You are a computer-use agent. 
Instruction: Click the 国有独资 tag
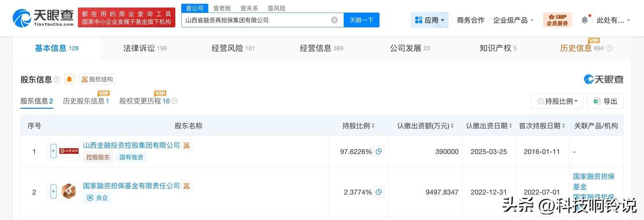[x=131, y=157]
